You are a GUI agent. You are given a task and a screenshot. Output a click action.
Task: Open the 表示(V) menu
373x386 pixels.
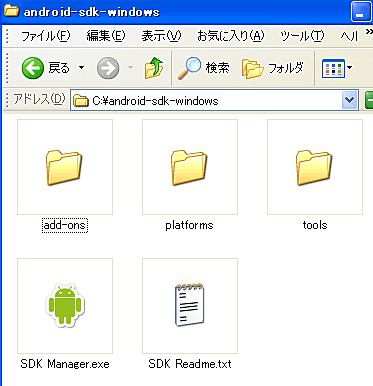tap(161, 36)
